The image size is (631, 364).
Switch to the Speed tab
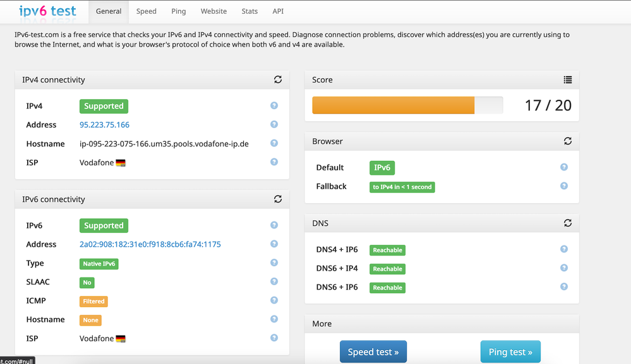(x=146, y=11)
